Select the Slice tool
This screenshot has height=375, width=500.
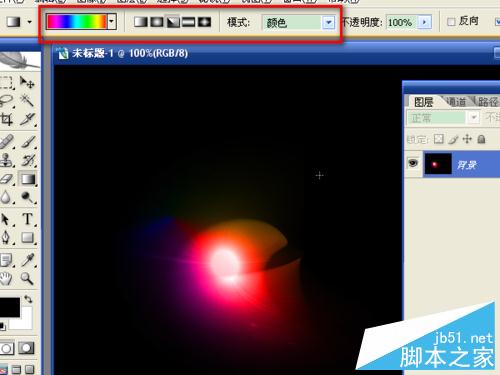click(27, 119)
